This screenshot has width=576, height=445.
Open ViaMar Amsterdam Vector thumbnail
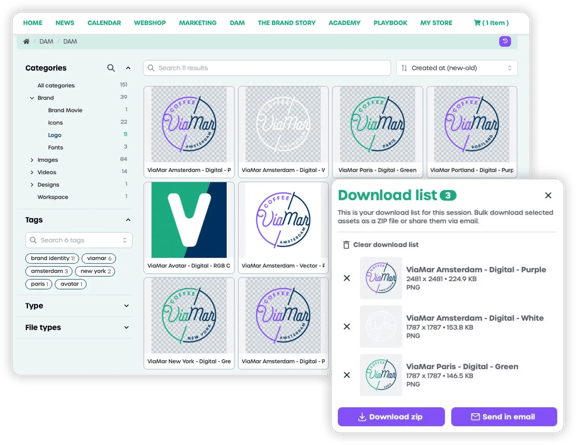(x=283, y=220)
